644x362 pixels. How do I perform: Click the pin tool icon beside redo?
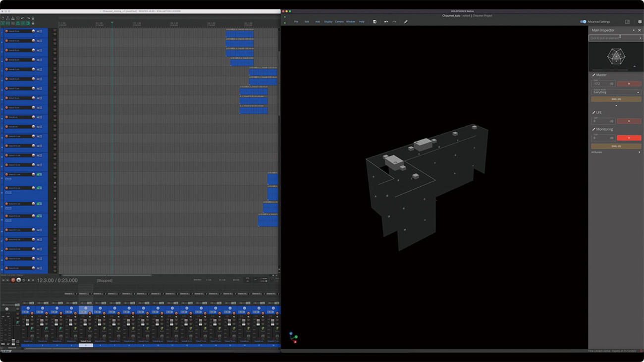(406, 22)
